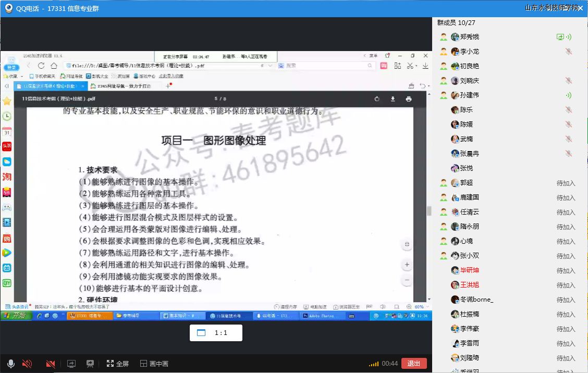
Task: Click the PDF zoom in plus button
Action: (x=407, y=265)
